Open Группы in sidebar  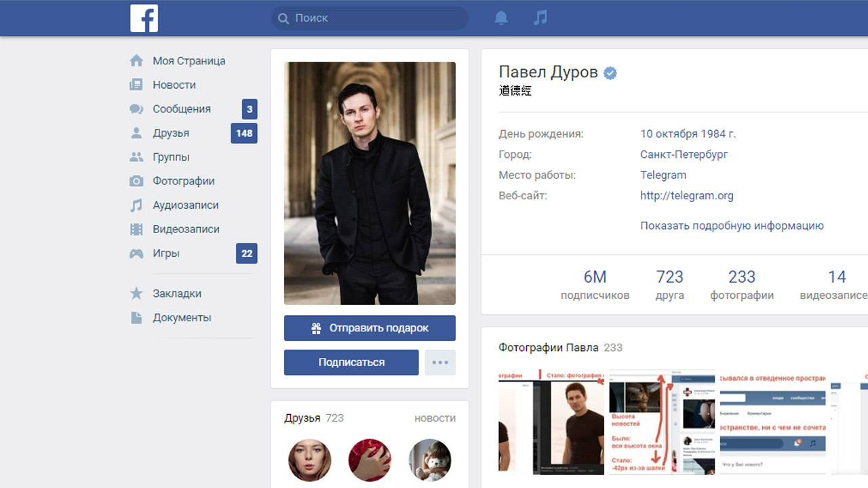171,157
